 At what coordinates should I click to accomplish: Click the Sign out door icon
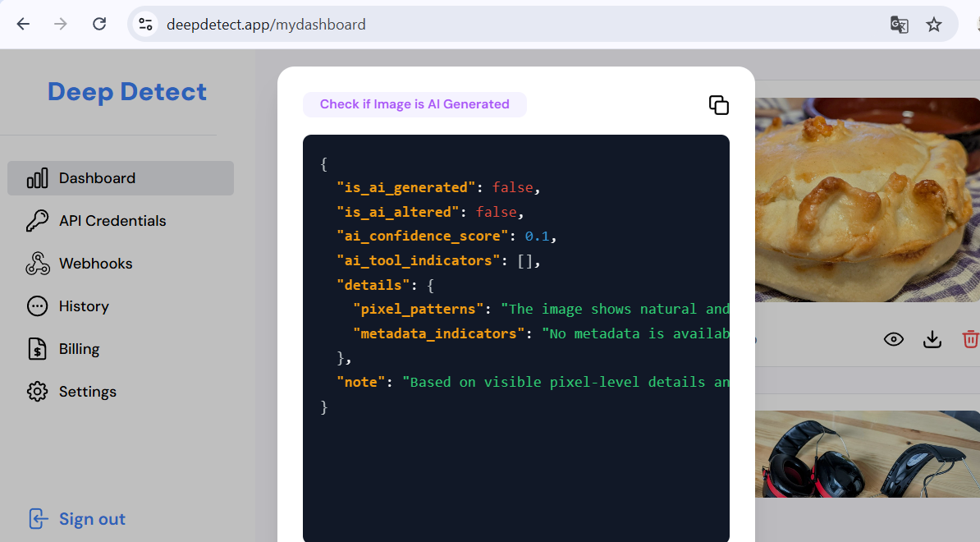38,519
